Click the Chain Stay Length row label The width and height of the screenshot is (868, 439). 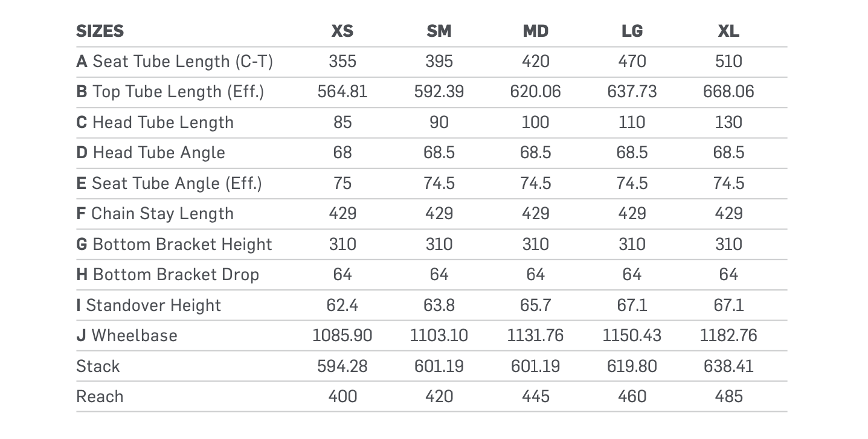[155, 214]
